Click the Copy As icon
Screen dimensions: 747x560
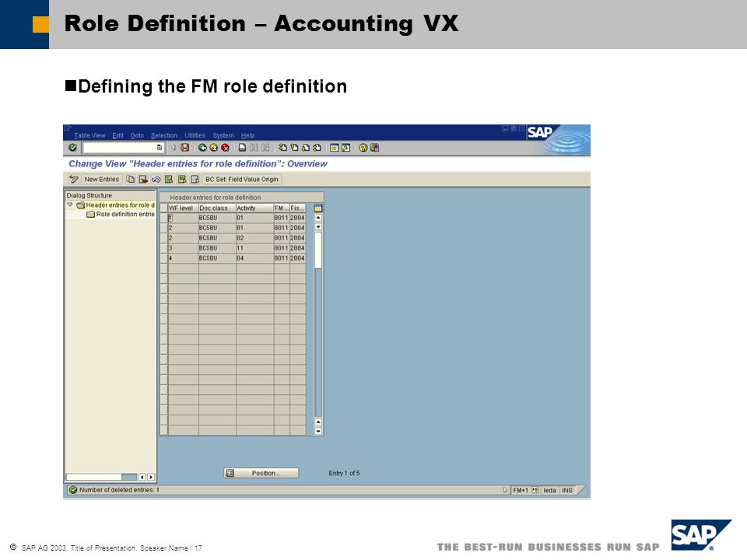click(x=131, y=179)
